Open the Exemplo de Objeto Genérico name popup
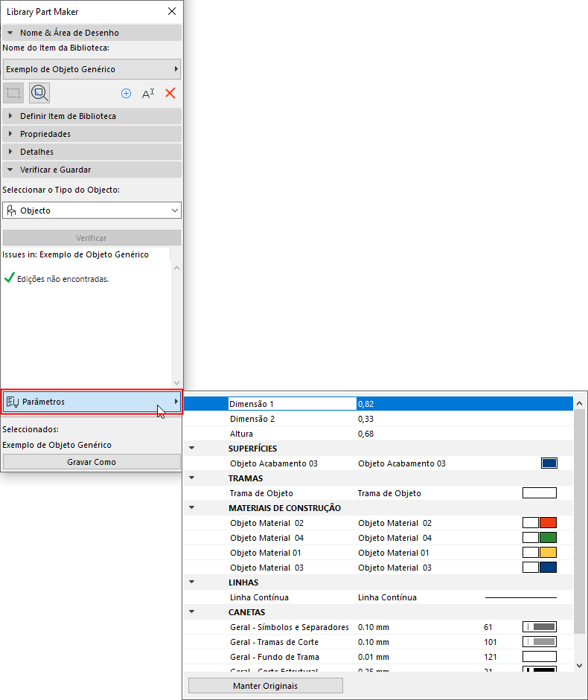This screenshot has height=700, width=588. (92, 69)
